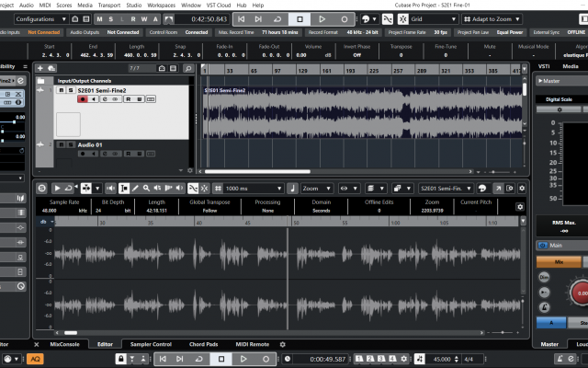Toggle the global Write (W) automation button

[144, 19]
